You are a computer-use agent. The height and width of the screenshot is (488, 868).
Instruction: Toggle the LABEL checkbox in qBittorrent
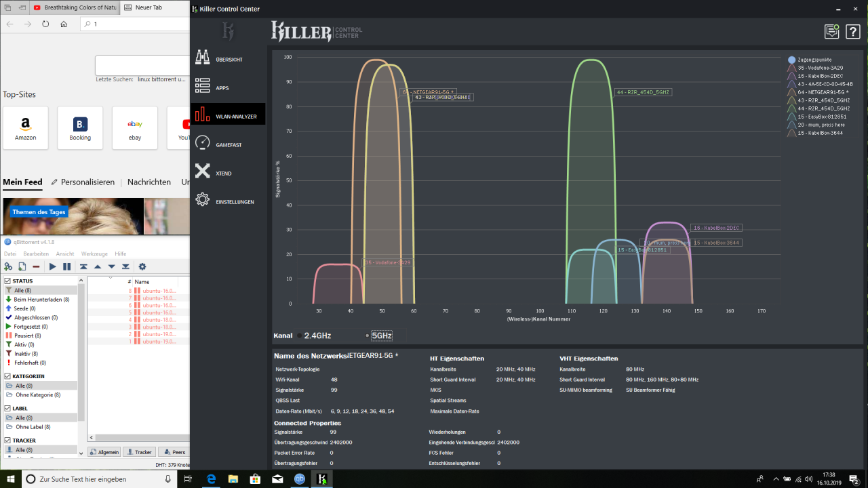click(x=7, y=409)
